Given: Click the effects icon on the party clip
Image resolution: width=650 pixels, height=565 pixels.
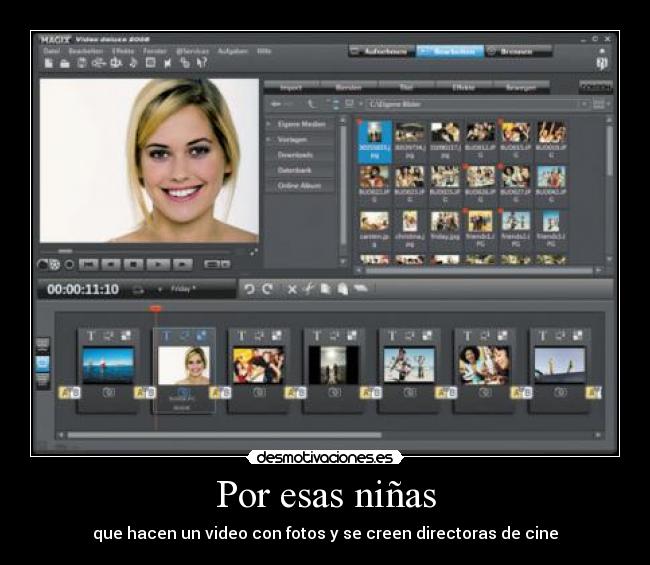Looking at the screenshot, I should click(276, 335).
